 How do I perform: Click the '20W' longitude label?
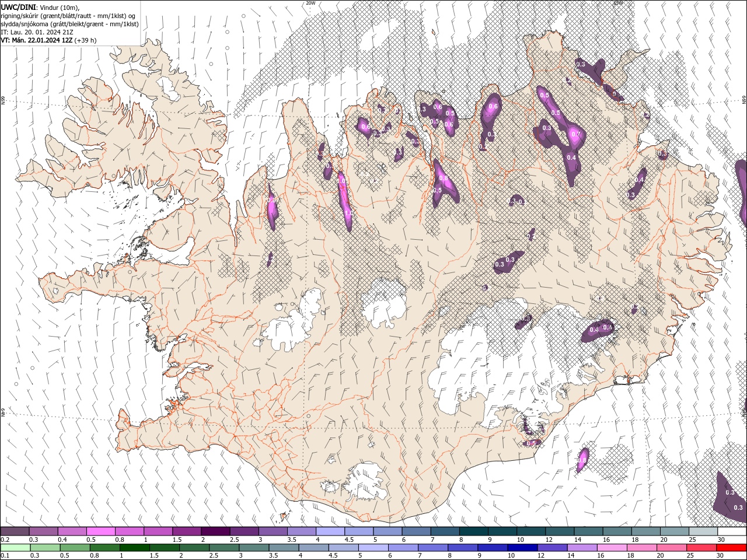pyautogui.click(x=311, y=3)
